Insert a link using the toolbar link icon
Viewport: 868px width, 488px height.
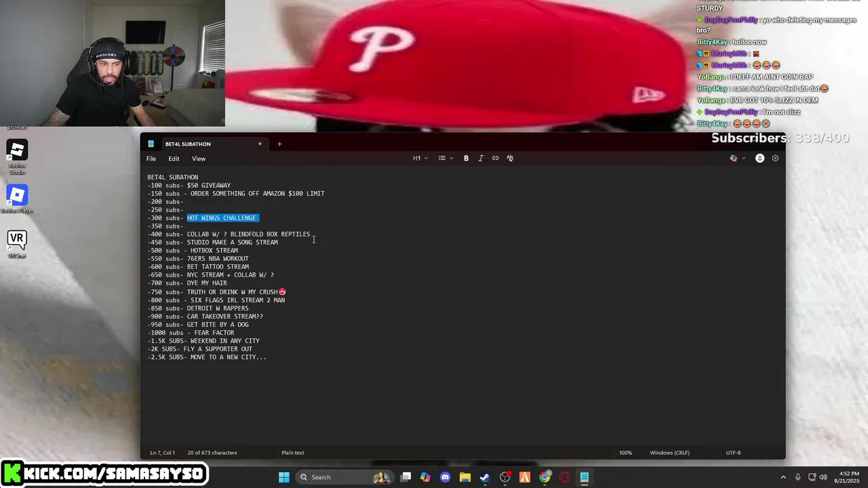[495, 158]
